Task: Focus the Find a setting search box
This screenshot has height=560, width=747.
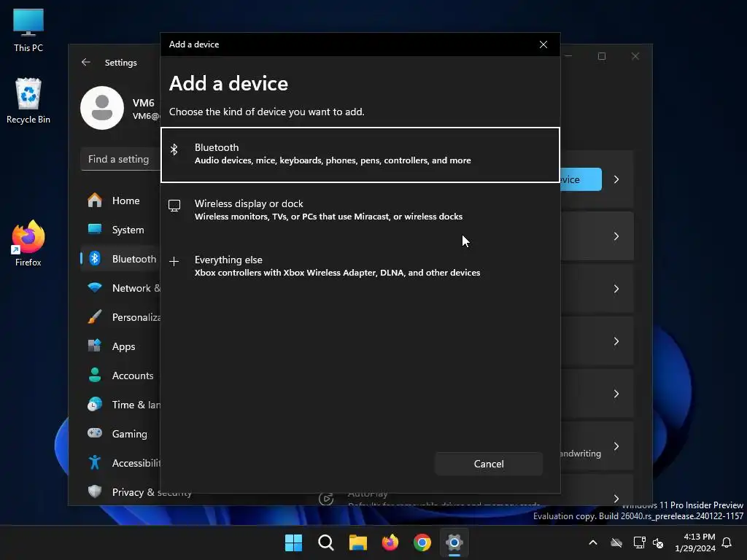Action: pyautogui.click(x=121, y=159)
